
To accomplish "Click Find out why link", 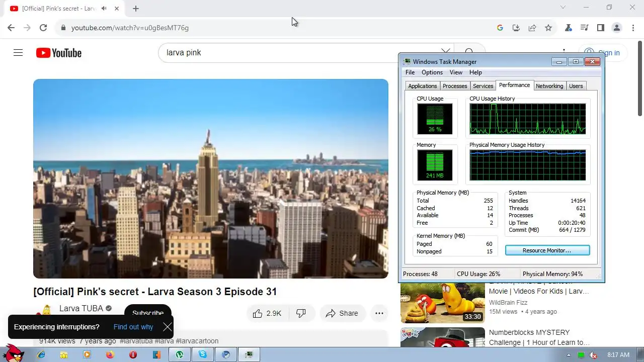I will pos(133,327).
